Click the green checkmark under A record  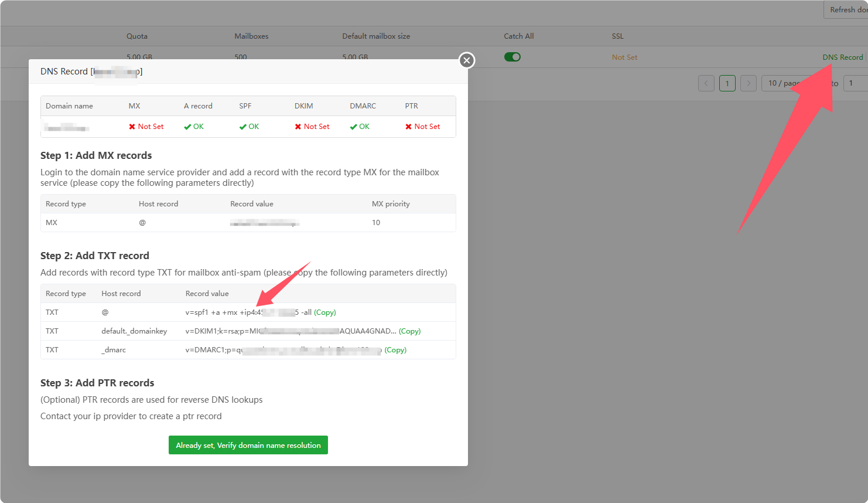point(187,127)
